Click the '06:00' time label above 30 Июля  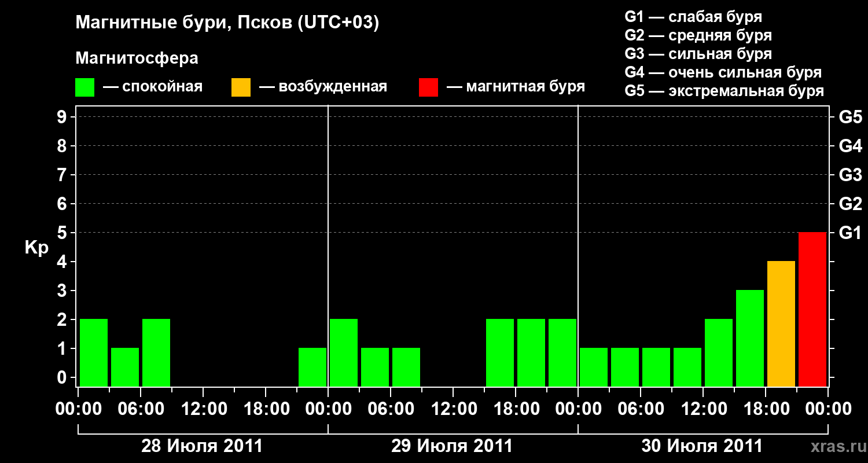[641, 409]
